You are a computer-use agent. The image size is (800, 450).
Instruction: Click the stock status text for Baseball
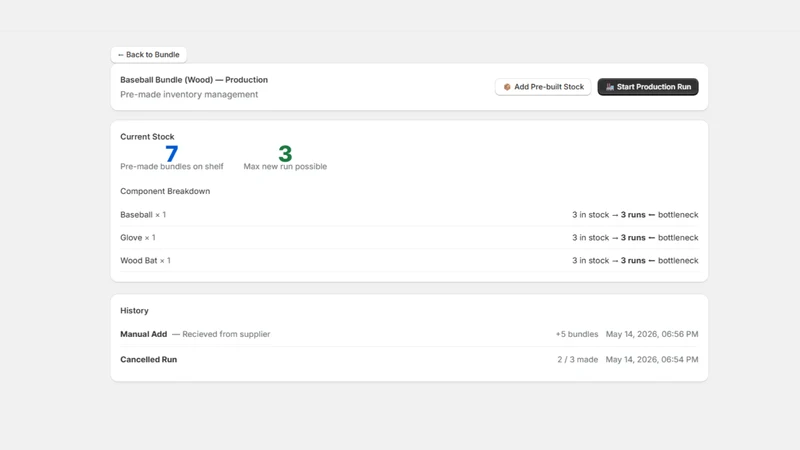tap(635, 215)
